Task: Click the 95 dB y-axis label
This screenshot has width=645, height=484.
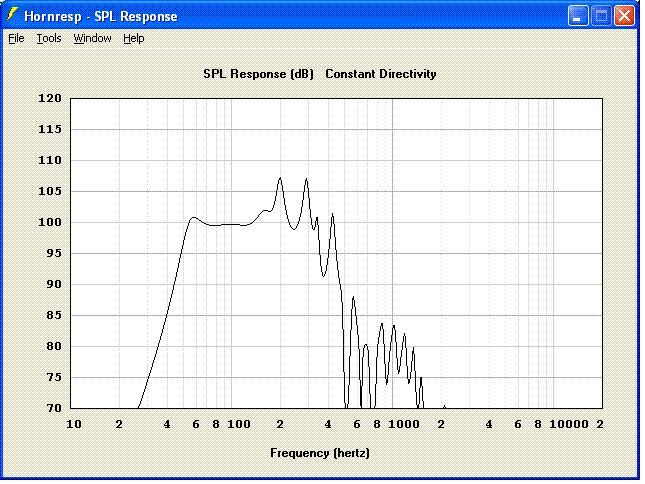Action: (54, 253)
